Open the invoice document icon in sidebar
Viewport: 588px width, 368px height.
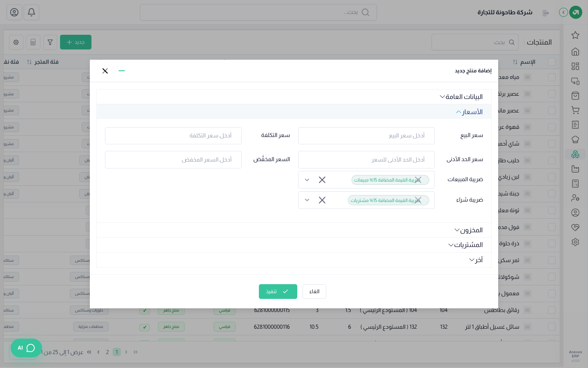point(575,125)
